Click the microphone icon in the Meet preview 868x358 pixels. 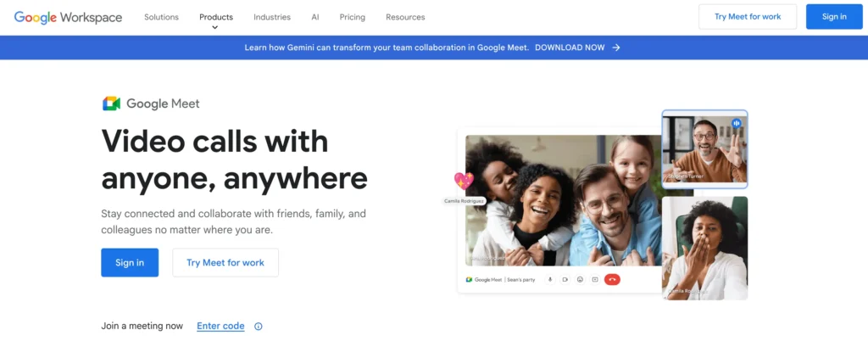click(x=550, y=280)
